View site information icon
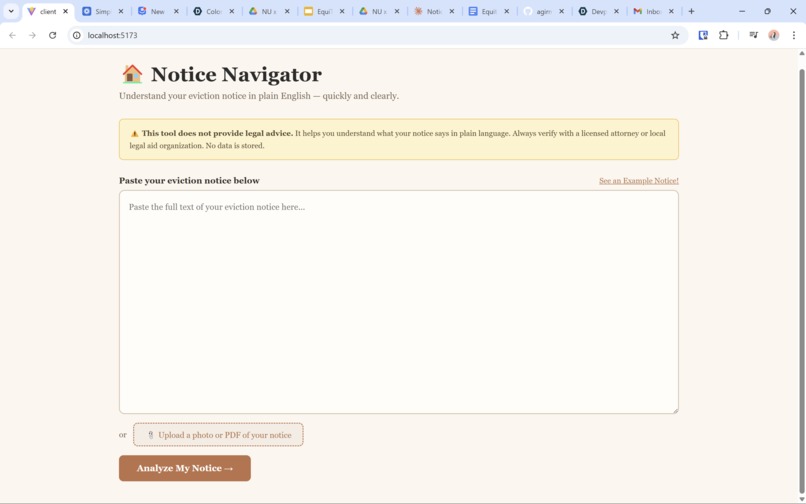Screen dimensions: 806x504 (x=77, y=35)
